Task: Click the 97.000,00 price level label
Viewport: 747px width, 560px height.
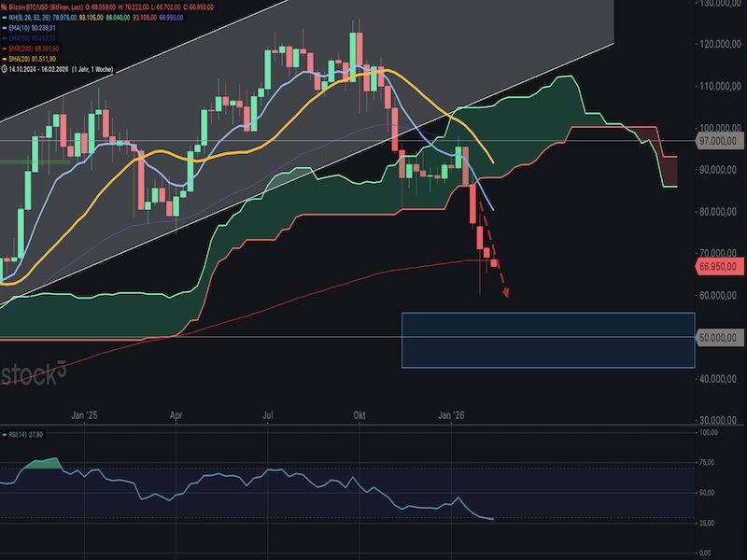Action: click(719, 141)
